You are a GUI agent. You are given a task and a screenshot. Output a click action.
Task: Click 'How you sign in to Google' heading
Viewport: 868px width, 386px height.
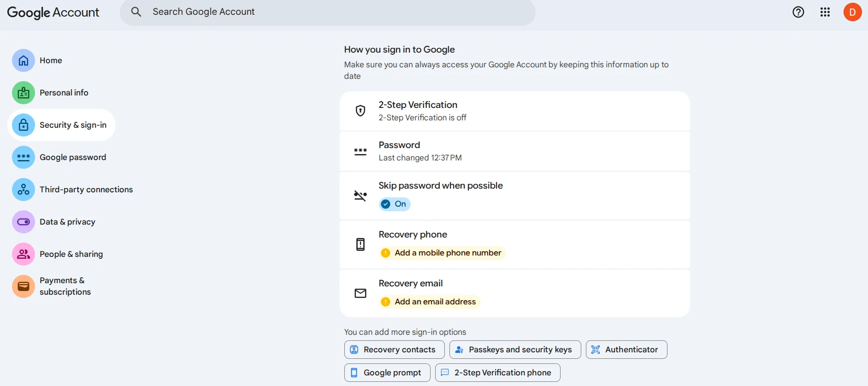click(x=399, y=49)
